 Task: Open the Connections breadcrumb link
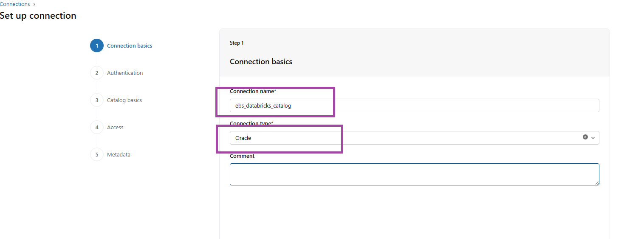coord(15,4)
